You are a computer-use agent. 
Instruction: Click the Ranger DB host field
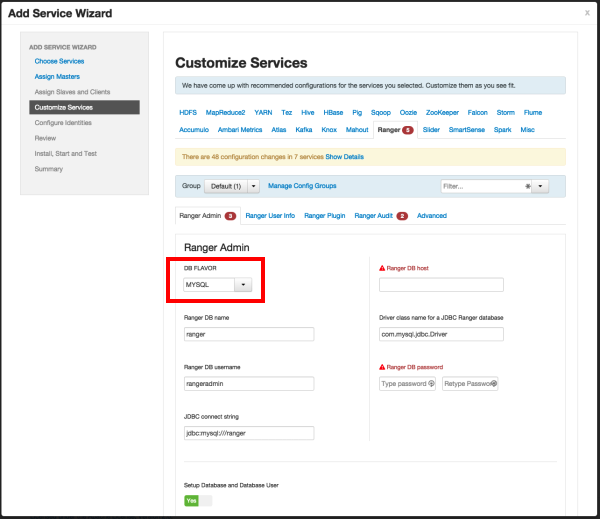(x=441, y=285)
